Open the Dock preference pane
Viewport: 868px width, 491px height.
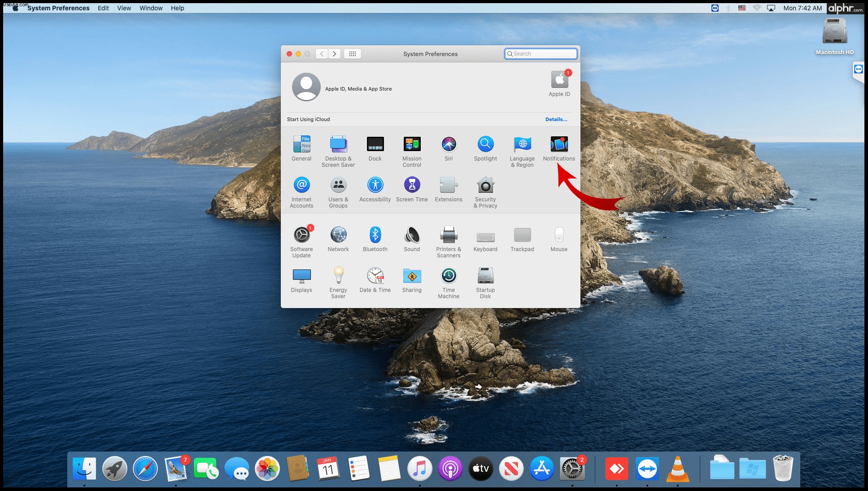(x=375, y=148)
